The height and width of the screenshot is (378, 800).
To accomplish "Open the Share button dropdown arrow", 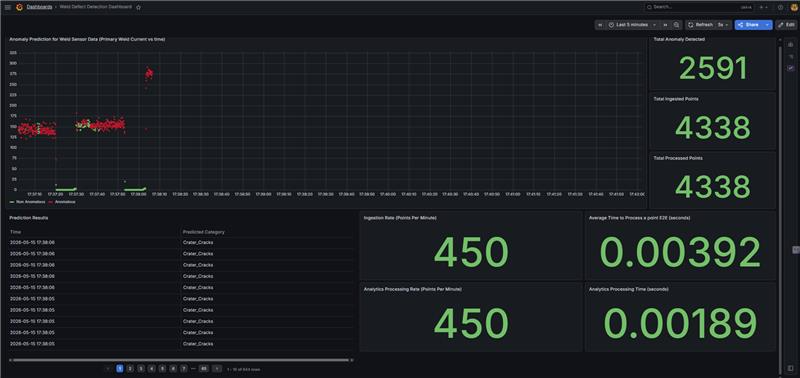I will pyautogui.click(x=768, y=24).
